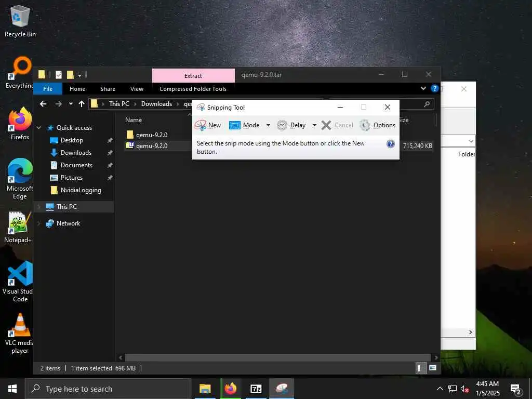532x399 pixels.
Task: Select Quick access in navigation pane
Action: [74, 128]
